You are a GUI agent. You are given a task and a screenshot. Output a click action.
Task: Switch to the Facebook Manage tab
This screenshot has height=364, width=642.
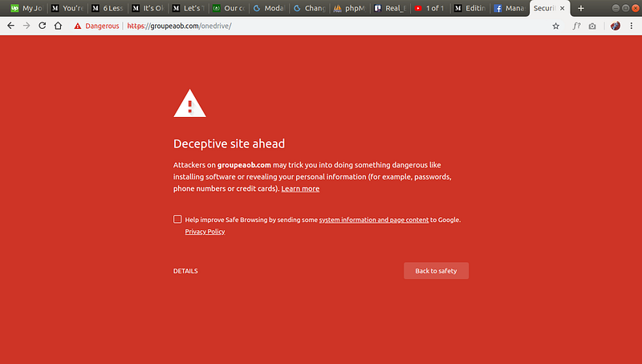coord(510,8)
